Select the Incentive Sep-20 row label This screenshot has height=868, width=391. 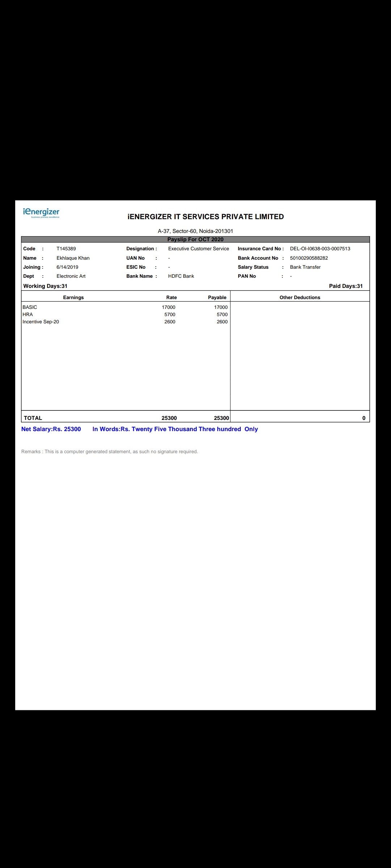pyautogui.click(x=41, y=322)
